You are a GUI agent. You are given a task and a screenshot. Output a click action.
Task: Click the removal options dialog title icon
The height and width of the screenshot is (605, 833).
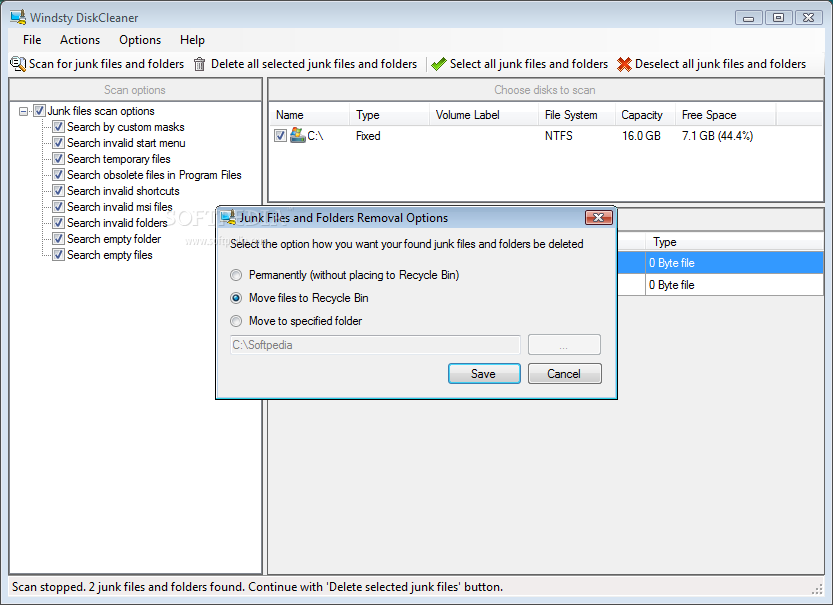(x=228, y=217)
